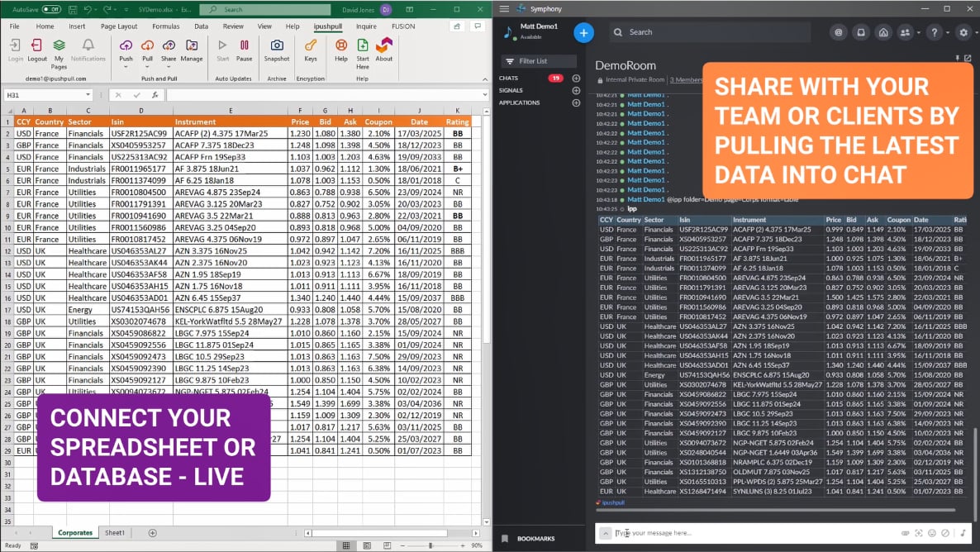
Task: Switch to Page Layout view in status bar
Action: pyautogui.click(x=367, y=545)
